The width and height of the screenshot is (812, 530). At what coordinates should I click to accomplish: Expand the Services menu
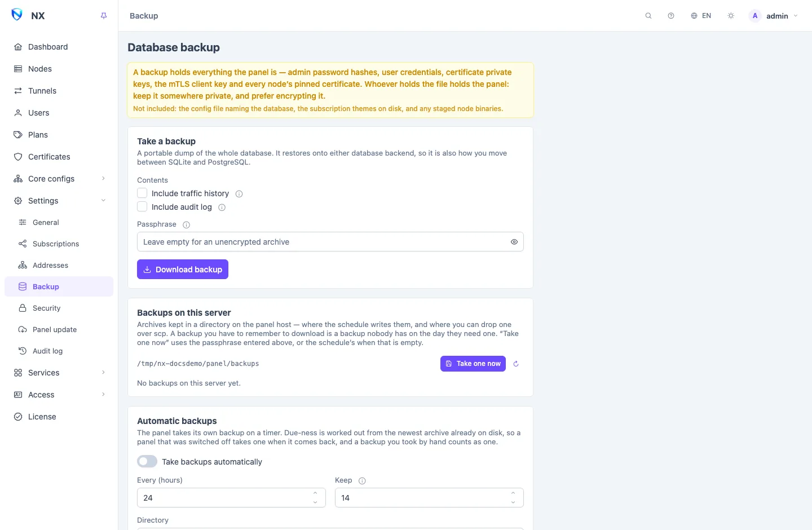(x=59, y=373)
